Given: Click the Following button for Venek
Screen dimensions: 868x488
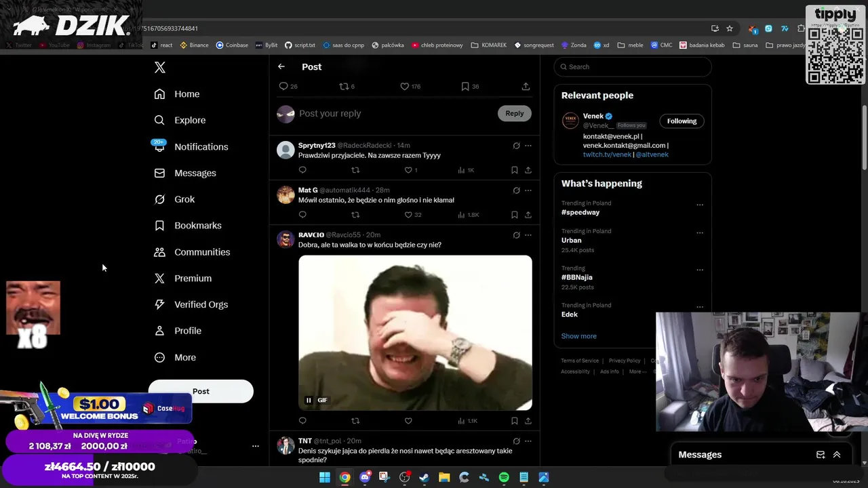Looking at the screenshot, I should click(x=682, y=121).
